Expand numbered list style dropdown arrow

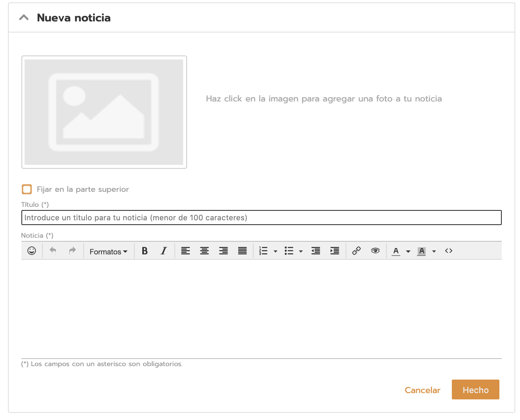275,251
